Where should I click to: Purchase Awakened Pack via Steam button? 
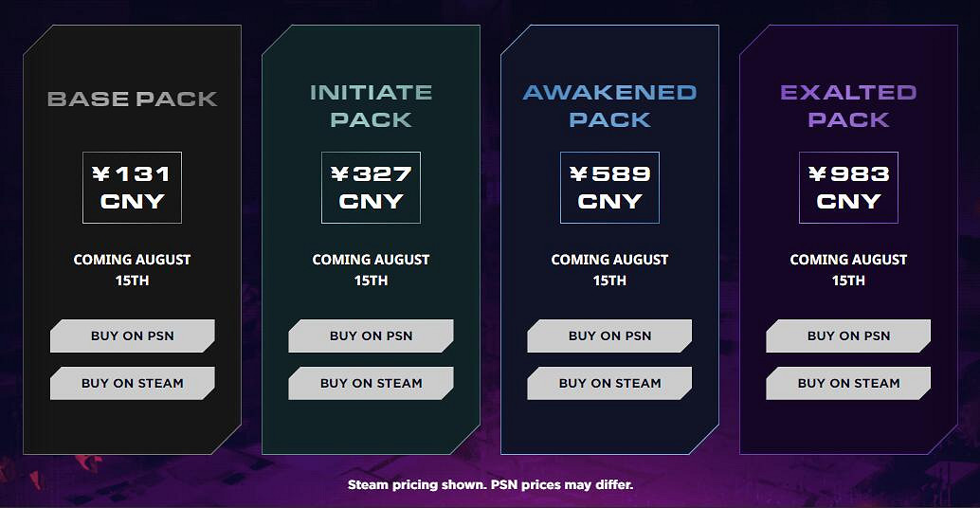pos(610,383)
